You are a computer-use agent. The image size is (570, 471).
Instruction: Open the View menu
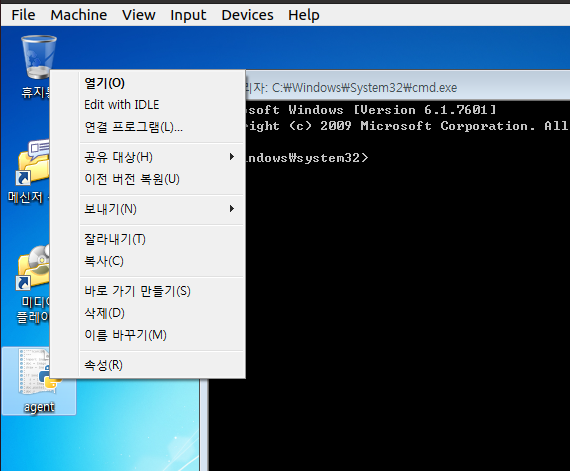click(x=139, y=15)
